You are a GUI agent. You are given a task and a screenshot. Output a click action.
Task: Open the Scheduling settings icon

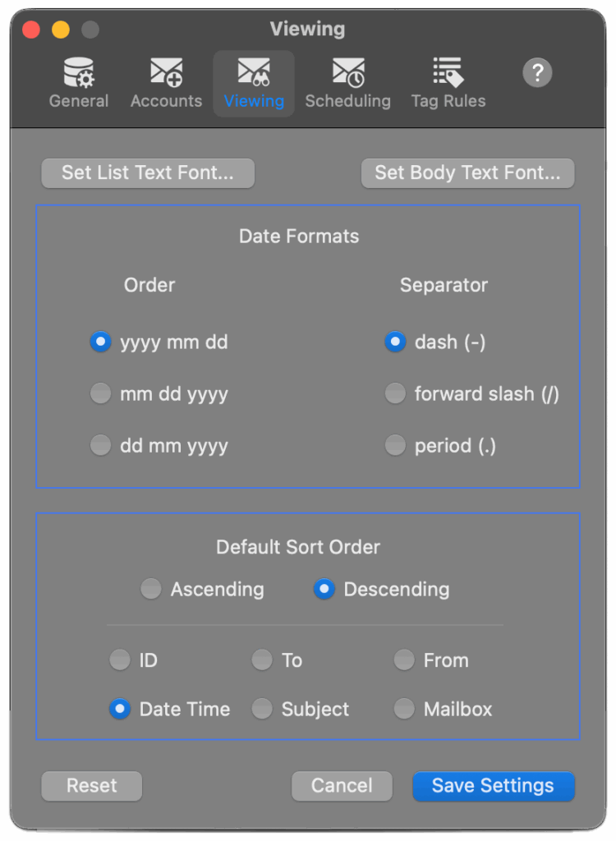pos(347,81)
